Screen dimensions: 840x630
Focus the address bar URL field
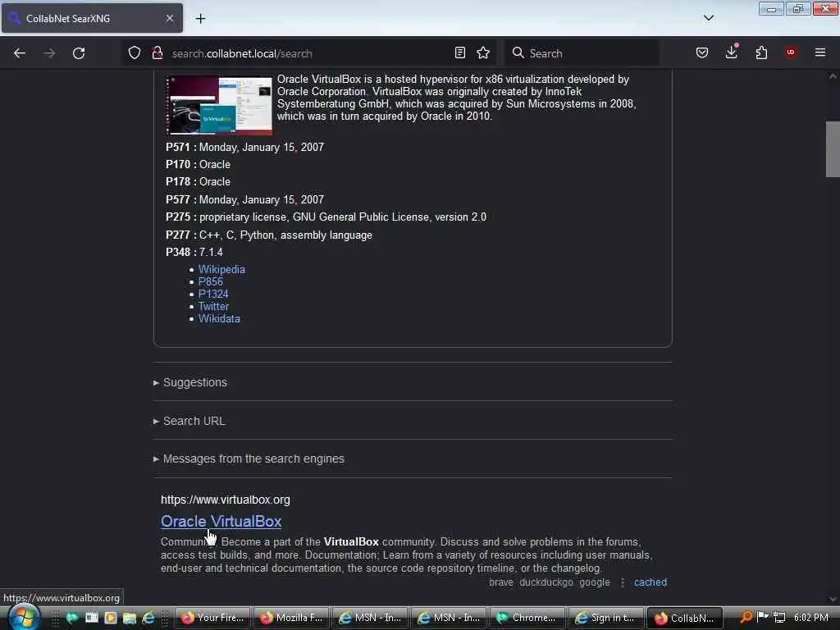click(x=311, y=53)
